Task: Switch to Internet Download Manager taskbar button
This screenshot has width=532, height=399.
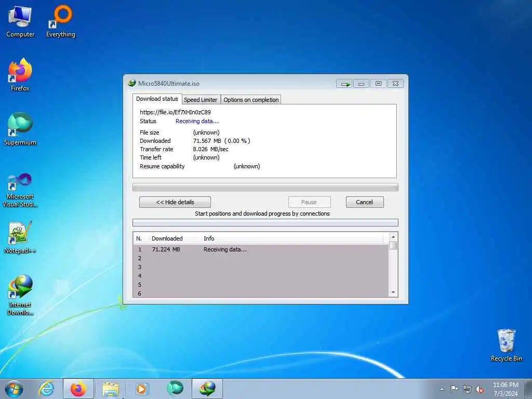Action: tap(207, 389)
